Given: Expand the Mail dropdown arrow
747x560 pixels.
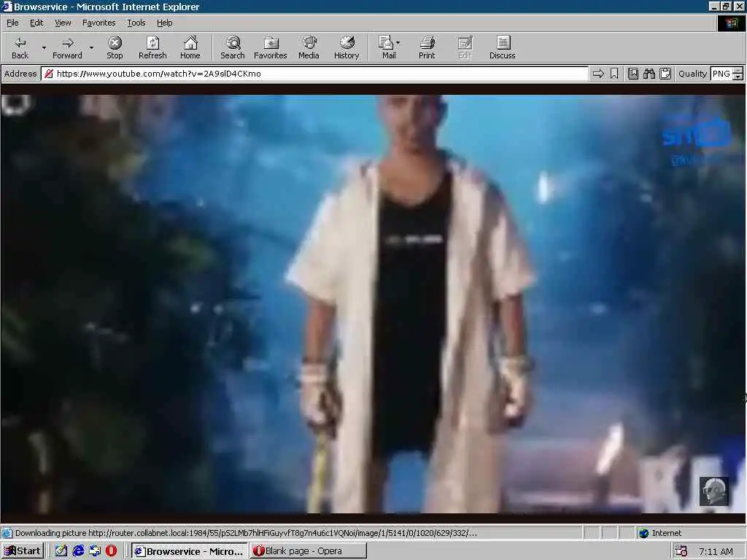Looking at the screenshot, I should (x=398, y=43).
